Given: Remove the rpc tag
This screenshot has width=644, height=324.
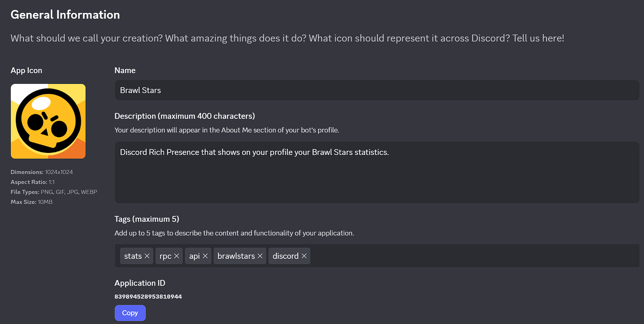Looking at the screenshot, I should coord(177,256).
